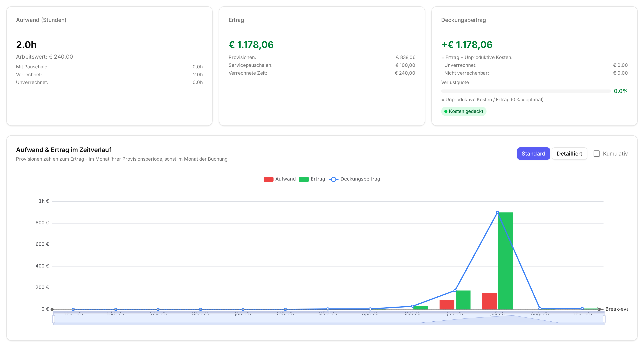
Task: Click the Deckungsbeitrag data point at Juni 26
Action: (x=455, y=291)
